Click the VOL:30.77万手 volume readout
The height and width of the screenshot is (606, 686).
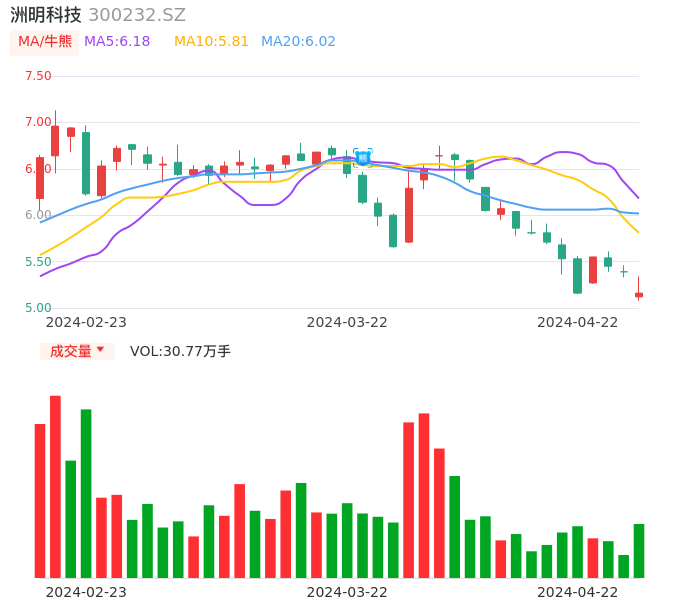point(180,351)
